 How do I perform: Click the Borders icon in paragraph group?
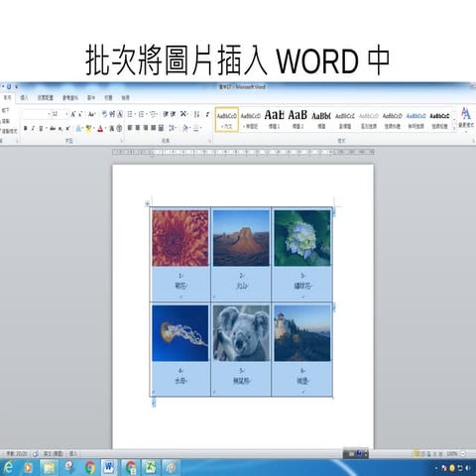[x=196, y=128]
